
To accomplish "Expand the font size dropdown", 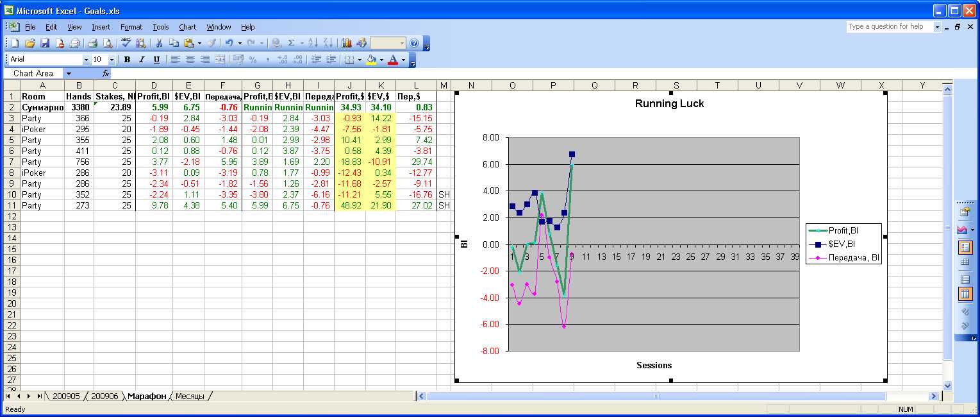I will (x=112, y=60).
